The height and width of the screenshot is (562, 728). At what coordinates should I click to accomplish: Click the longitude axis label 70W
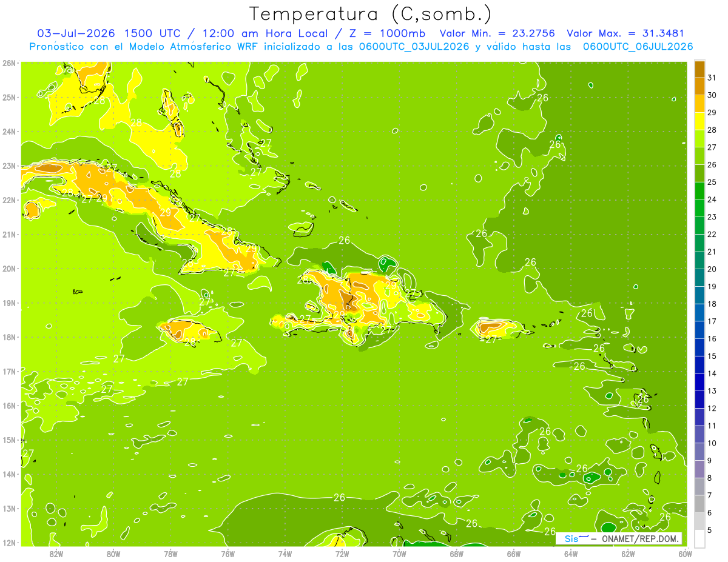[399, 554]
